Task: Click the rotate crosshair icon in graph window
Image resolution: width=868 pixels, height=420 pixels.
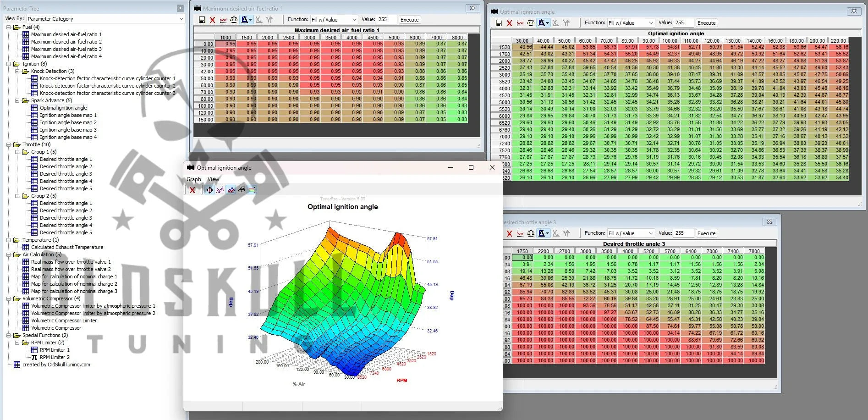Action: click(x=209, y=190)
